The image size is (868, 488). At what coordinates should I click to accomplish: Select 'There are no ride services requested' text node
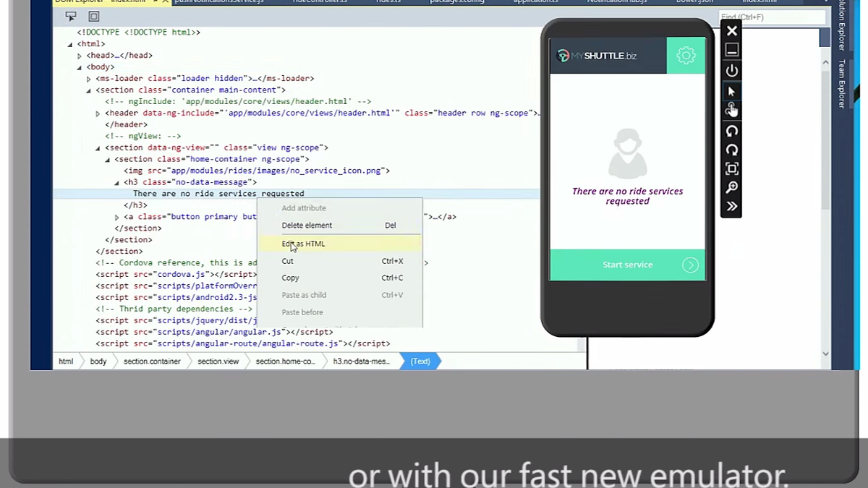pos(218,194)
